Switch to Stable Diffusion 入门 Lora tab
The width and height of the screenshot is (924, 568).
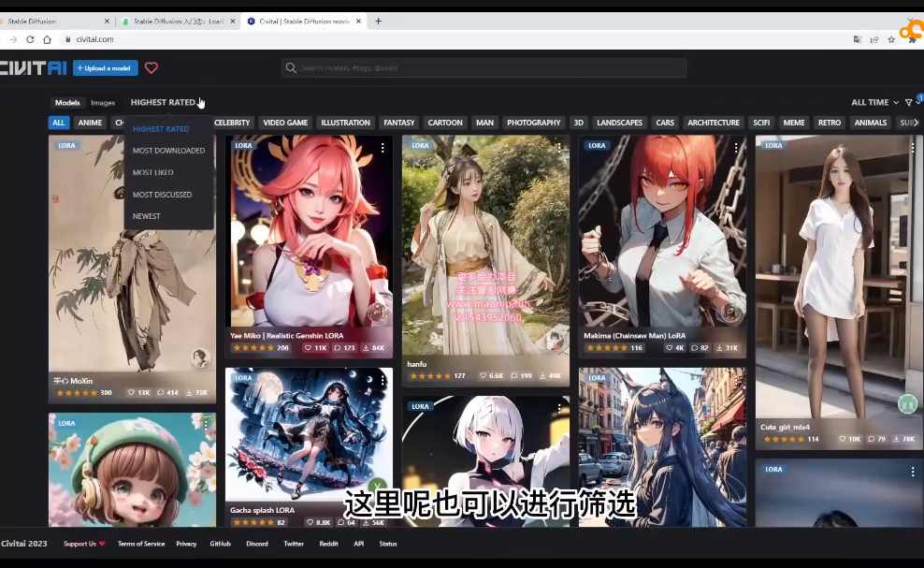[179, 22]
